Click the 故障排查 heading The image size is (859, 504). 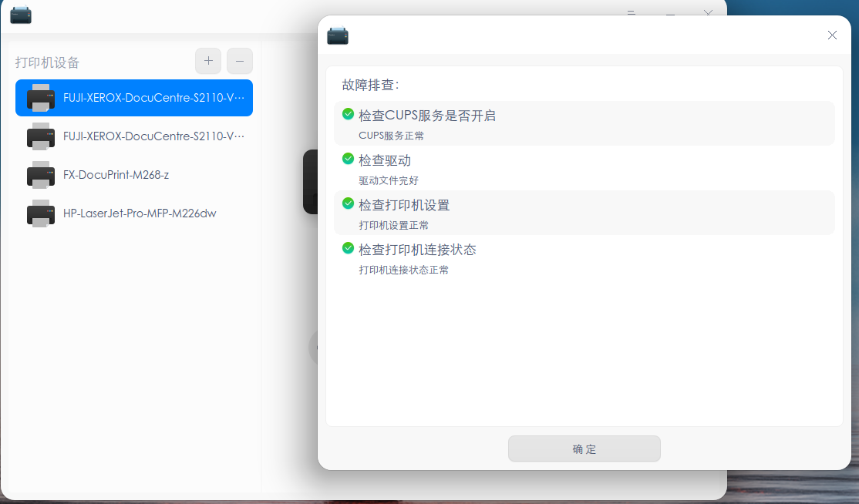pos(370,85)
